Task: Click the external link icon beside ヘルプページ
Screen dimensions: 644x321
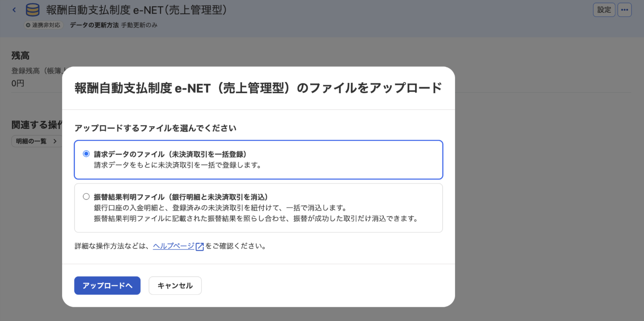Action: (200, 246)
